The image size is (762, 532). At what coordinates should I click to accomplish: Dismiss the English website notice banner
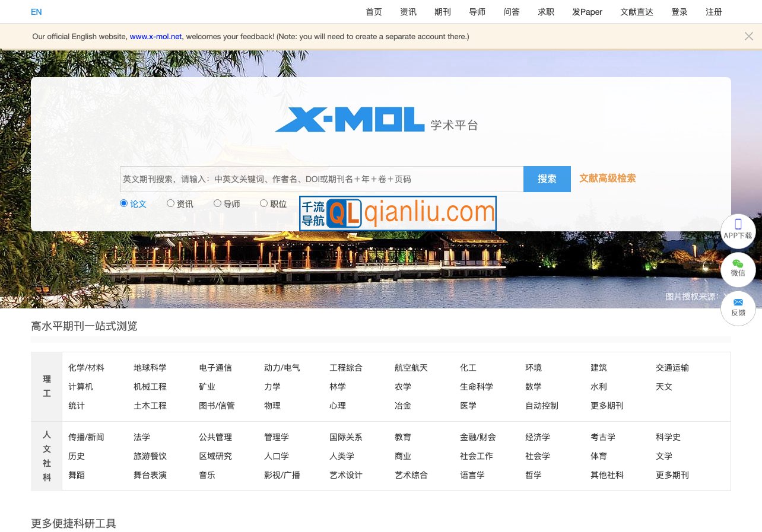pyautogui.click(x=748, y=36)
